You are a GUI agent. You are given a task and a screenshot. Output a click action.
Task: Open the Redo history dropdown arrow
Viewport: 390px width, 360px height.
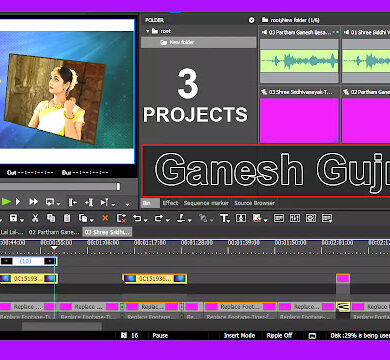(x=167, y=220)
